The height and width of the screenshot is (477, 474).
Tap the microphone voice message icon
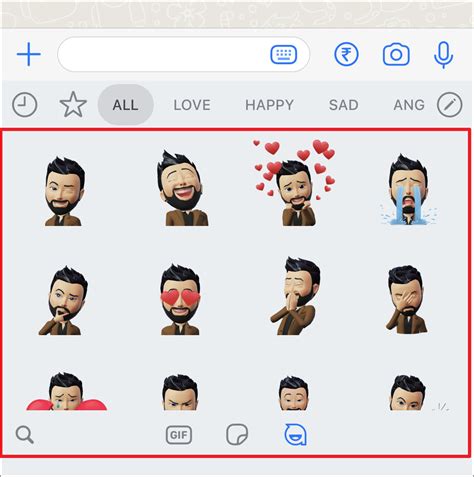click(x=444, y=55)
